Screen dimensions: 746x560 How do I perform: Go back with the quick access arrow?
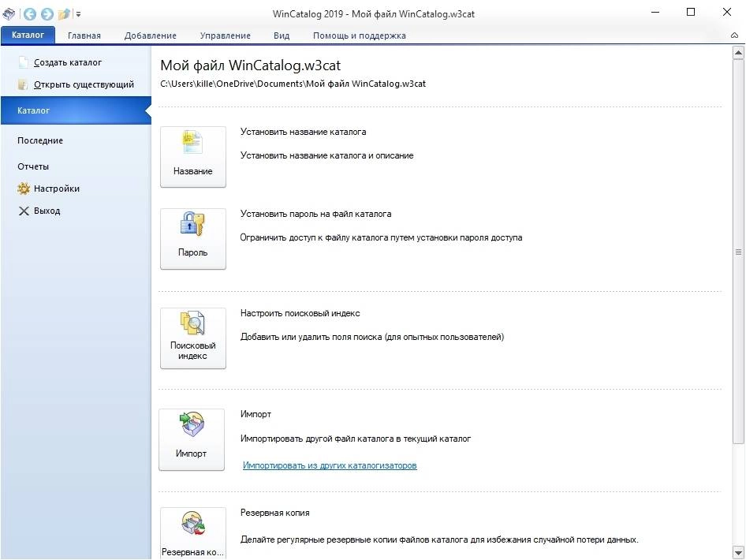29,14
